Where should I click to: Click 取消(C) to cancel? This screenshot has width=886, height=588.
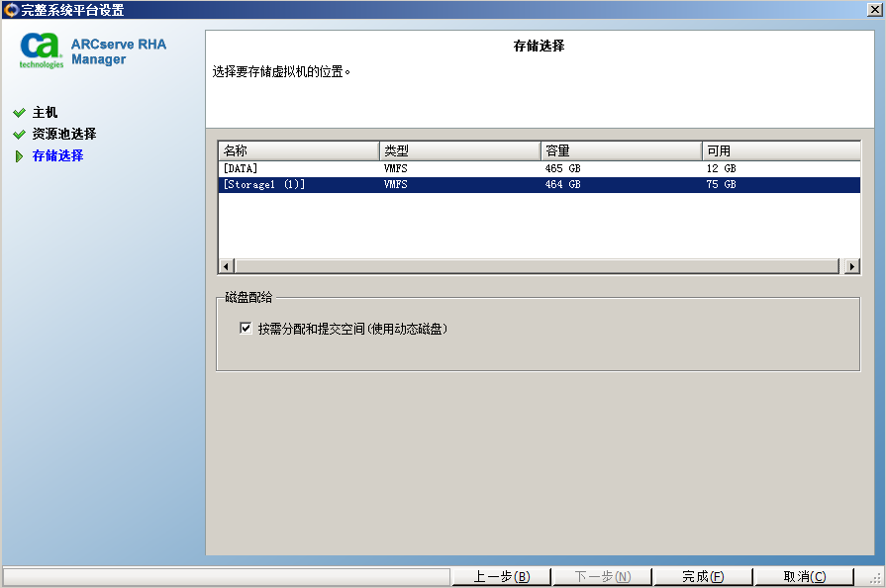point(804,576)
